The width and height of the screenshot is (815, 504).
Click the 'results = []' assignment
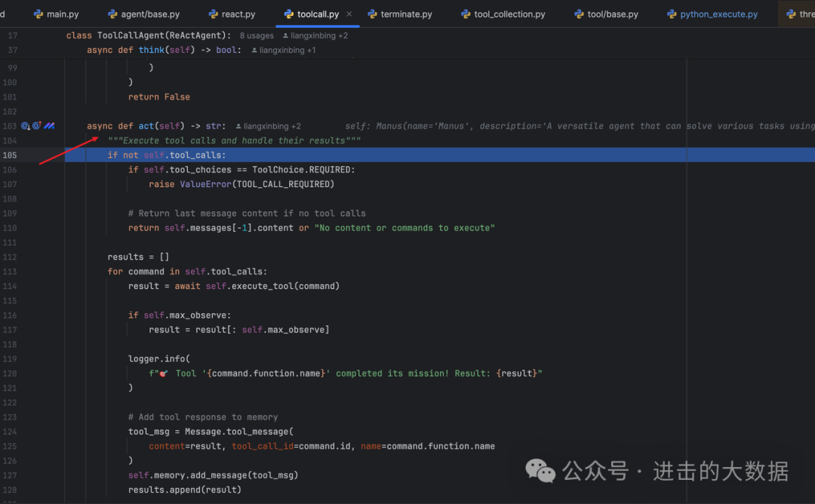coord(138,257)
